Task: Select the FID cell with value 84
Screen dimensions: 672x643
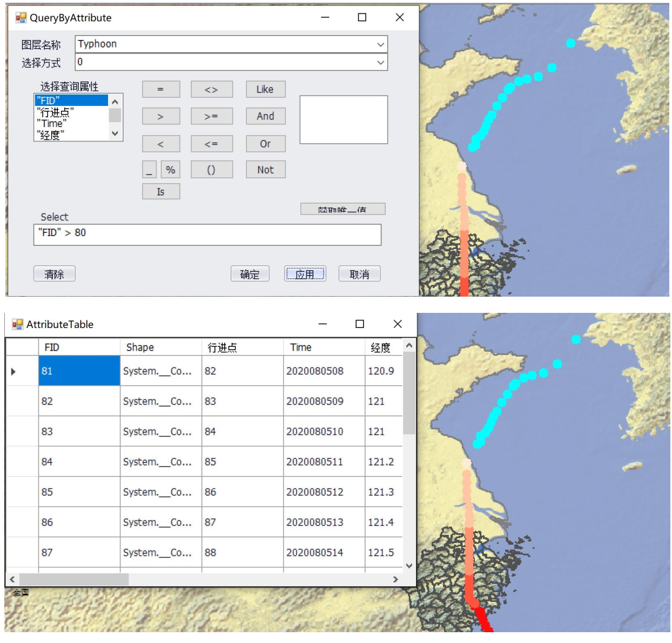Action: point(79,462)
